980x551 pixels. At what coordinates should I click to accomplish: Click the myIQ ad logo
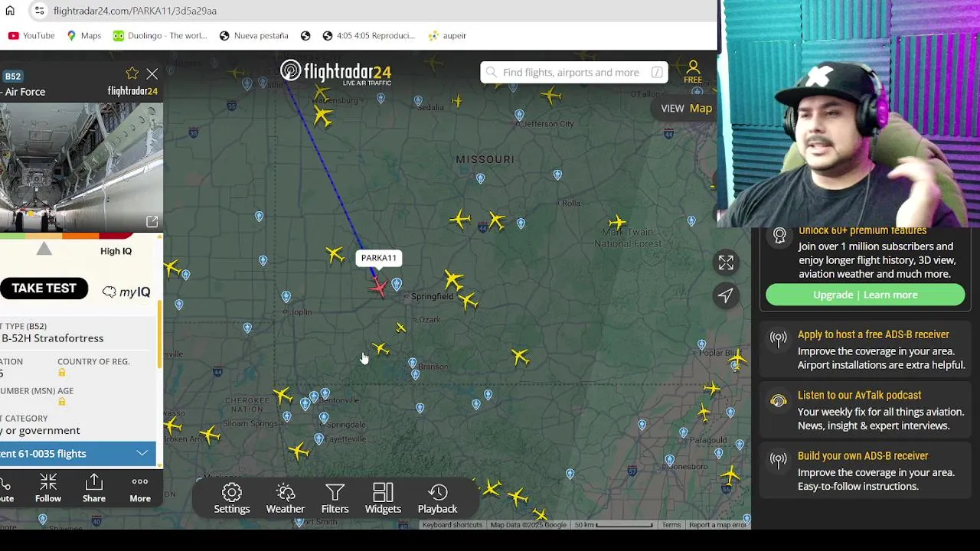click(126, 292)
